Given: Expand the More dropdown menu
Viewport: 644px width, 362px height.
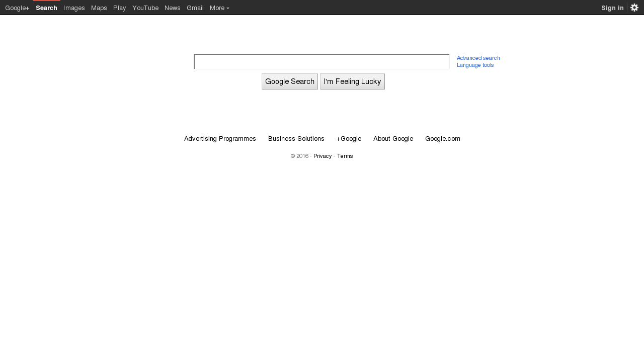Looking at the screenshot, I should (219, 8).
